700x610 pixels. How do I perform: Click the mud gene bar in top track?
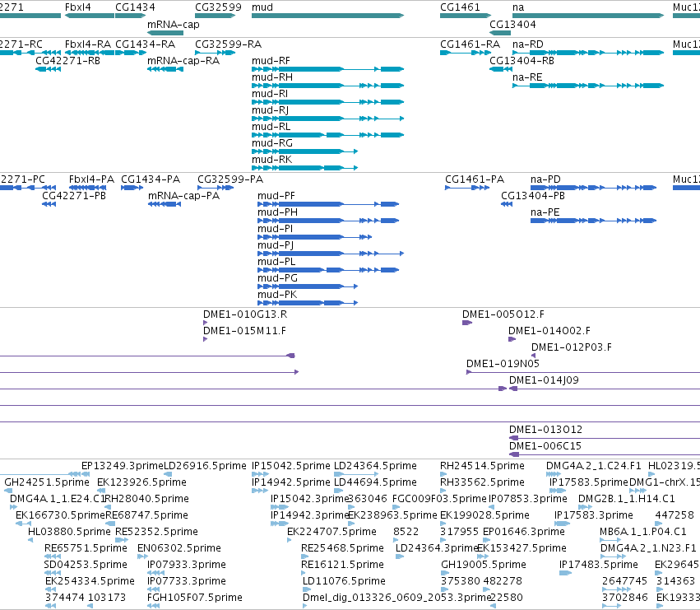327,16
